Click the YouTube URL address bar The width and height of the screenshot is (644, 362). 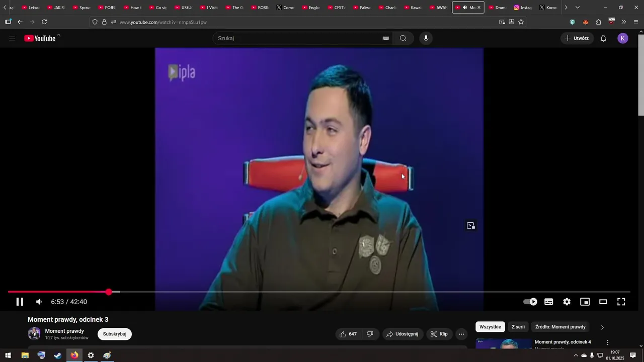pos(307,22)
